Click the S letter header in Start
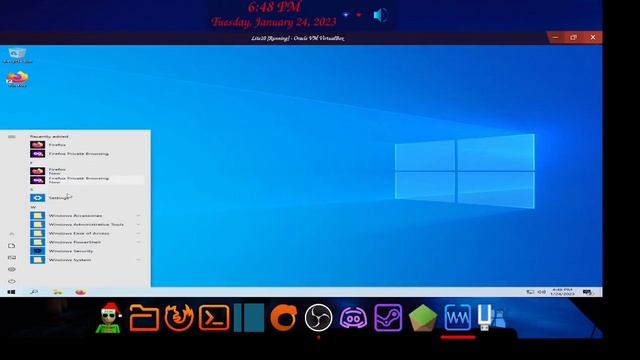The image size is (640, 360). [32, 189]
